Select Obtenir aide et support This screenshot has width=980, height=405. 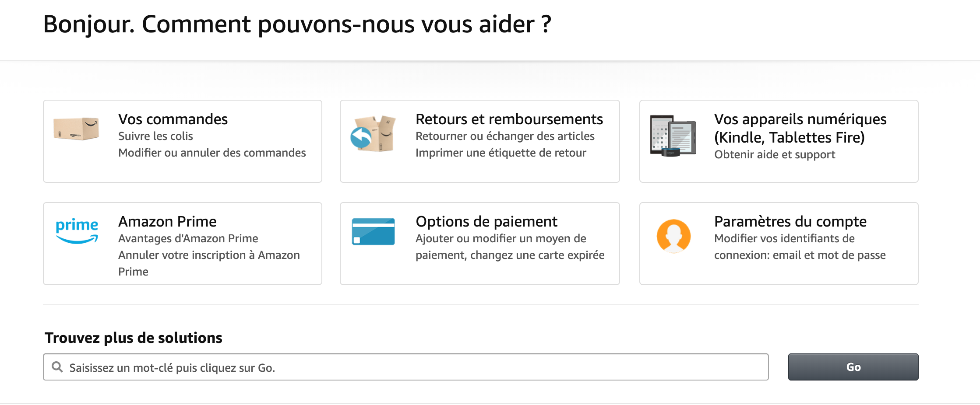(x=775, y=154)
